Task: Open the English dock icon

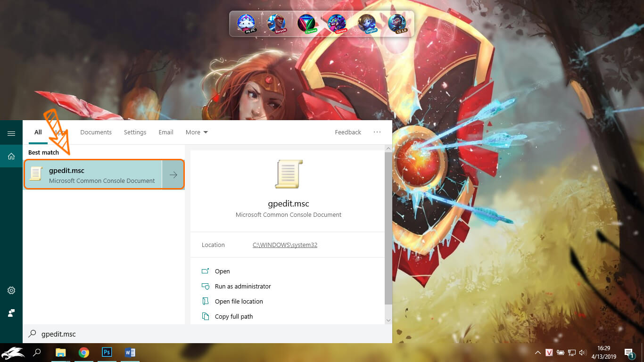Action: pos(367,24)
